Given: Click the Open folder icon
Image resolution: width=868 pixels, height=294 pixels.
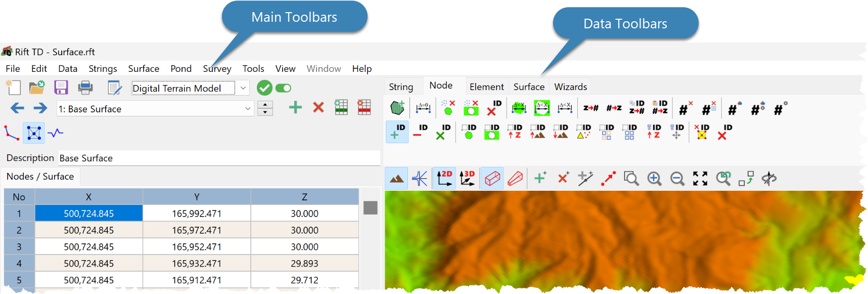Looking at the screenshot, I should (x=36, y=88).
